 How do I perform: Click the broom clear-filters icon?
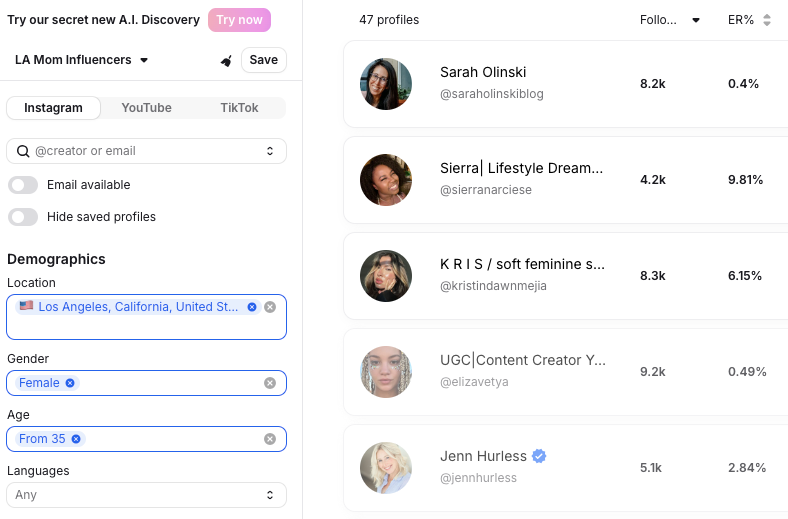click(x=227, y=61)
